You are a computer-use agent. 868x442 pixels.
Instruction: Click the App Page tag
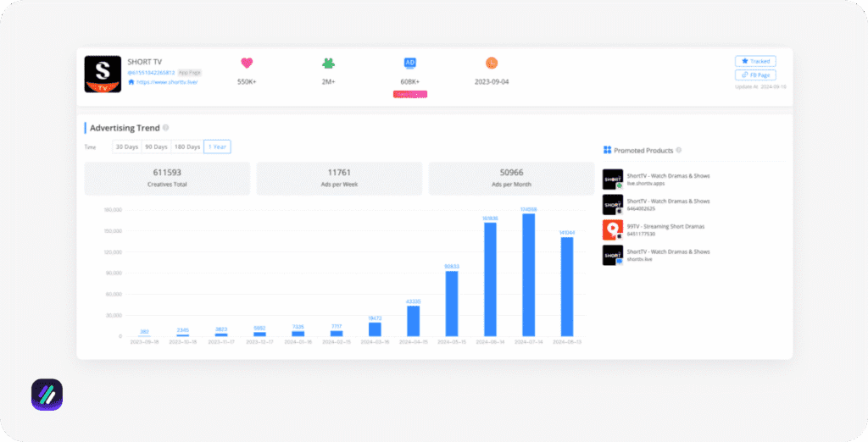click(x=190, y=73)
